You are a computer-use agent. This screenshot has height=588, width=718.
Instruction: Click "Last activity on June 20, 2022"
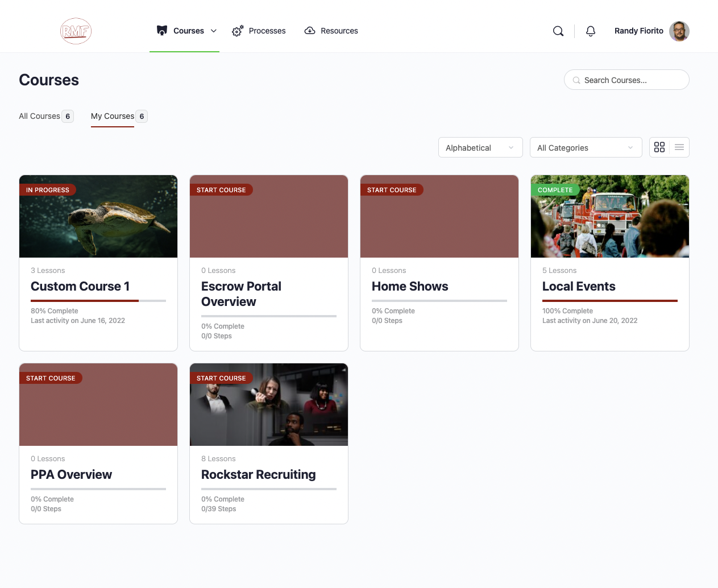[590, 321]
